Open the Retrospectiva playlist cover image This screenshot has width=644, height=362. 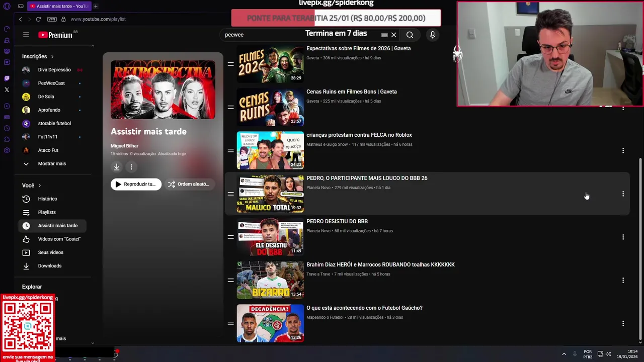[x=163, y=89]
